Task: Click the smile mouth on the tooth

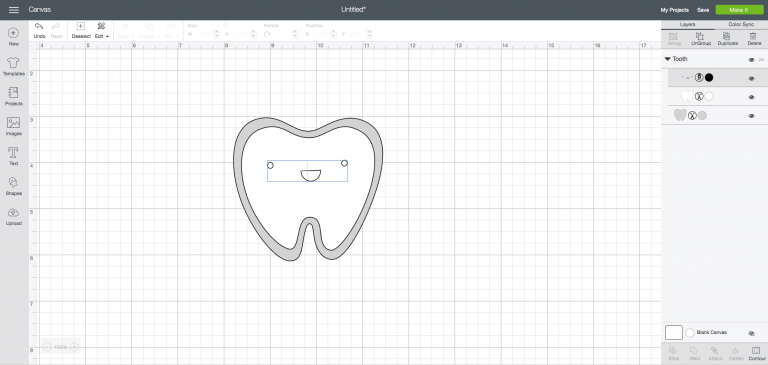Action: (311, 175)
